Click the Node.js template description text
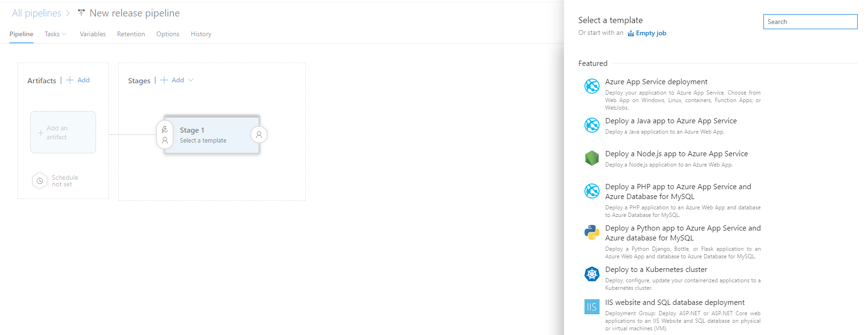The image size is (868, 335). [x=669, y=165]
